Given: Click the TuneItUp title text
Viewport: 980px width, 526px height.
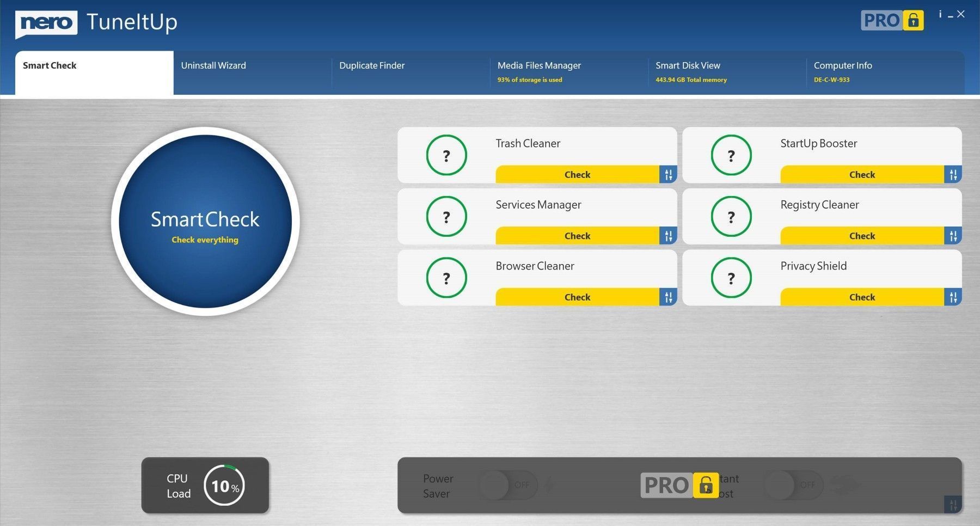Looking at the screenshot, I should point(132,22).
